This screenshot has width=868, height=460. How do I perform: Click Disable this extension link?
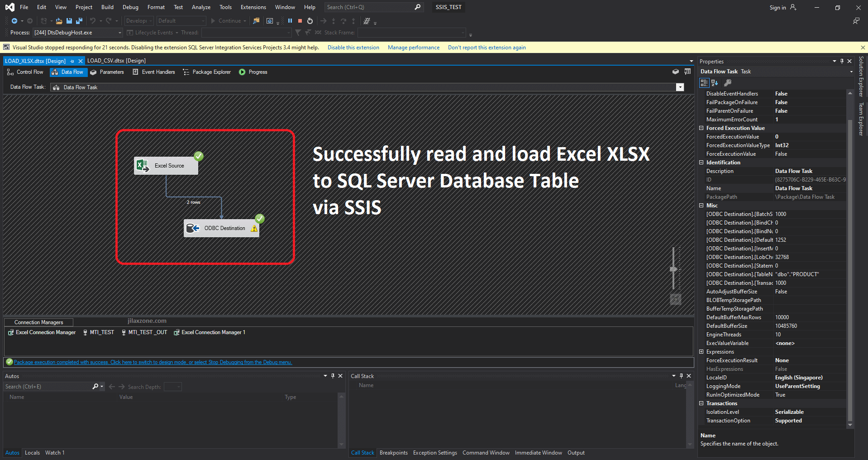[353, 48]
